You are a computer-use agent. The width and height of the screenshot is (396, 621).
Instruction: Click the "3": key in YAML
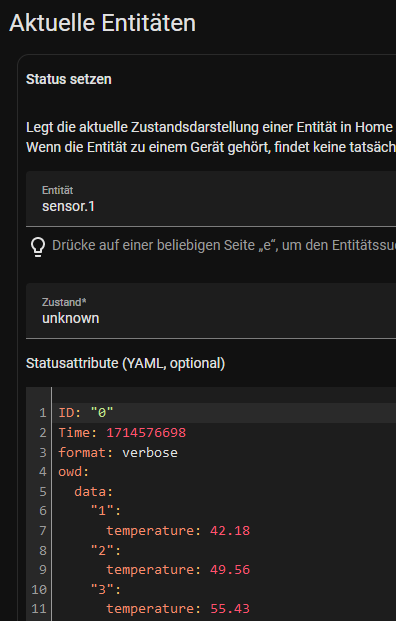click(x=106, y=589)
